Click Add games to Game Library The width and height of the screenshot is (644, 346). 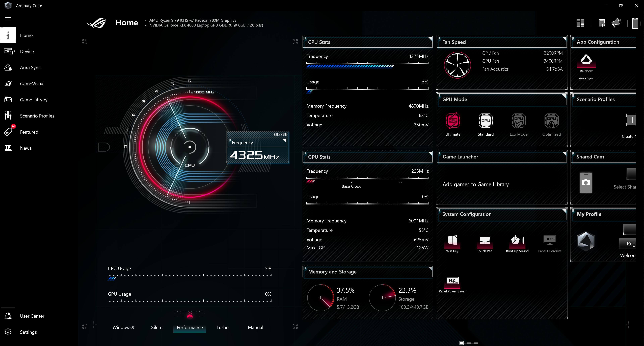click(x=475, y=184)
